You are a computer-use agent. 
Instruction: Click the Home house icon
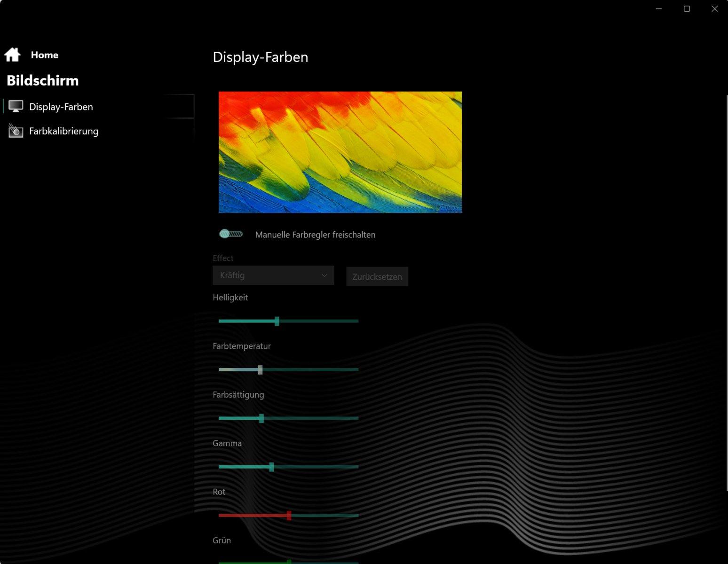point(12,55)
